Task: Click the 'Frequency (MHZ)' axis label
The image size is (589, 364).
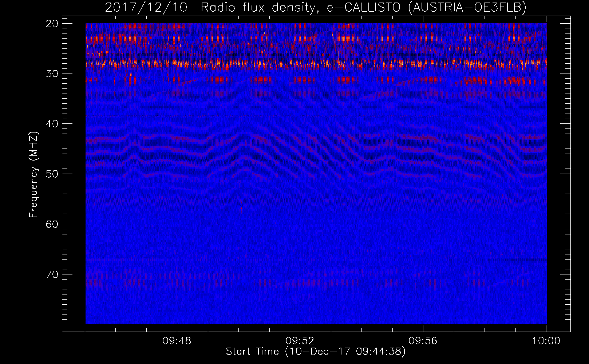Action: click(33, 175)
